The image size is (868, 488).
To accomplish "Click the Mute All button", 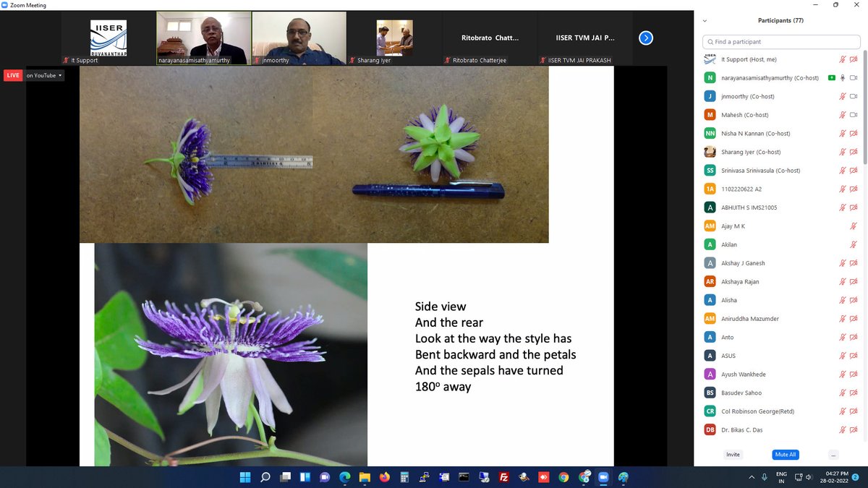I will [785, 454].
